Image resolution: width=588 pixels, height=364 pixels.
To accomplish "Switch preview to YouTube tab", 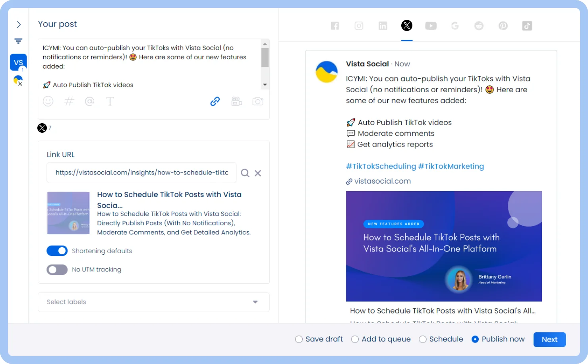I will pyautogui.click(x=431, y=26).
